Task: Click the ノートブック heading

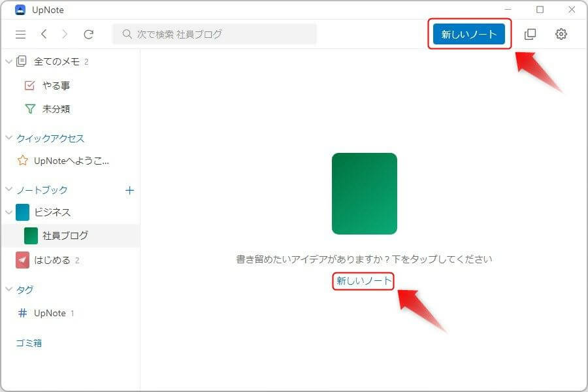Action: [x=42, y=190]
